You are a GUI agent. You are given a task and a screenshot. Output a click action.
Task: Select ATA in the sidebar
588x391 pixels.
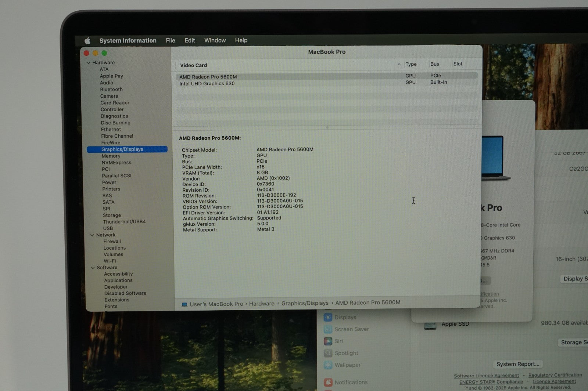coord(104,69)
